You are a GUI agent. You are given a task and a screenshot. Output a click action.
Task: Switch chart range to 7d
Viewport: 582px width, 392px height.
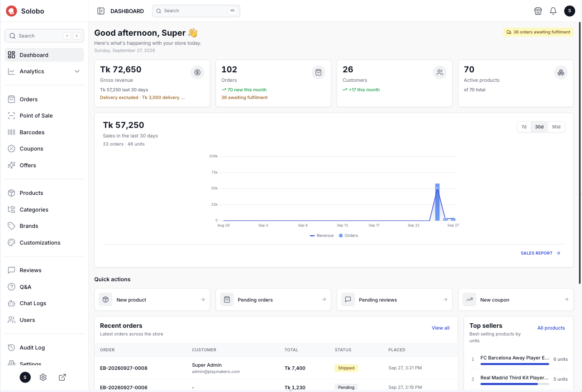click(x=524, y=127)
